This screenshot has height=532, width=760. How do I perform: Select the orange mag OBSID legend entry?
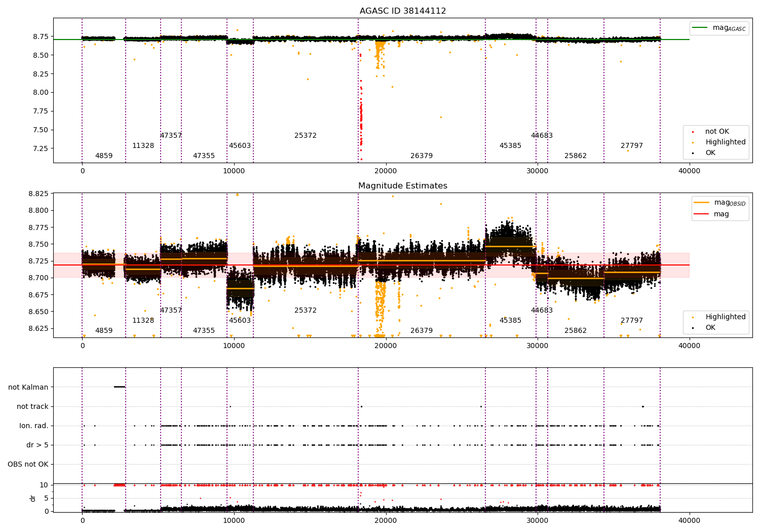pos(720,203)
